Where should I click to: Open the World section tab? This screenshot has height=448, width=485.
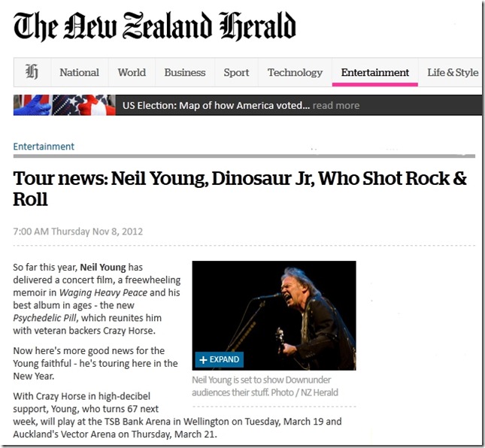132,73
